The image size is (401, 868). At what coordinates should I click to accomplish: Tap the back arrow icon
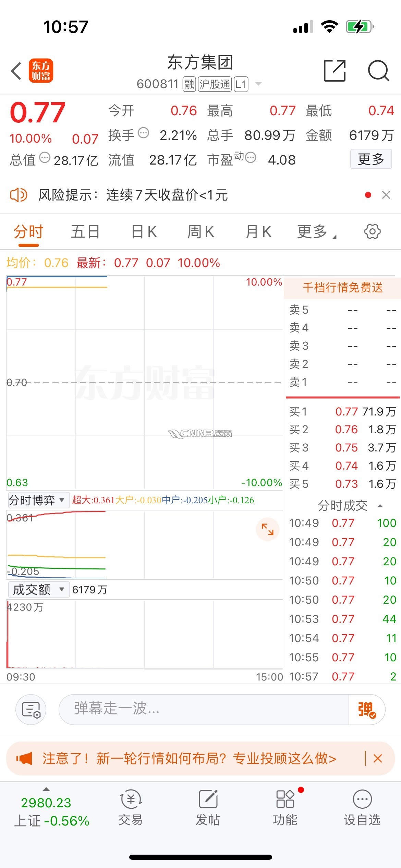click(x=16, y=71)
